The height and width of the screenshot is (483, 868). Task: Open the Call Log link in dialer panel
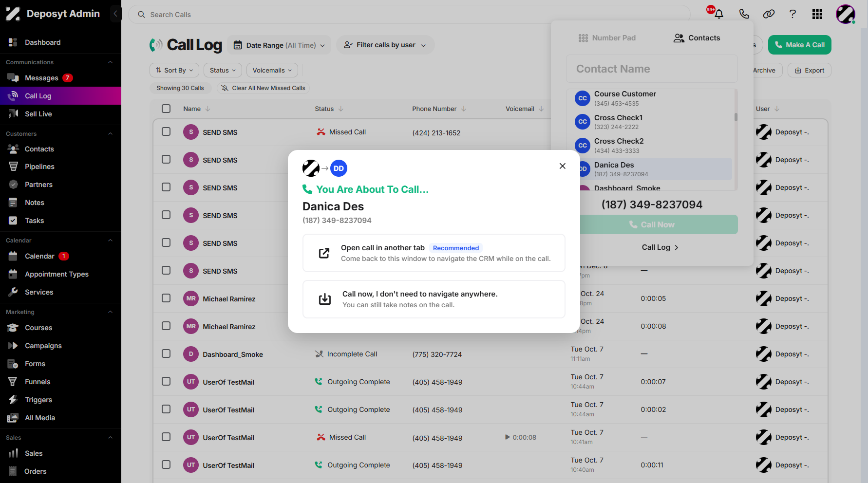click(660, 247)
